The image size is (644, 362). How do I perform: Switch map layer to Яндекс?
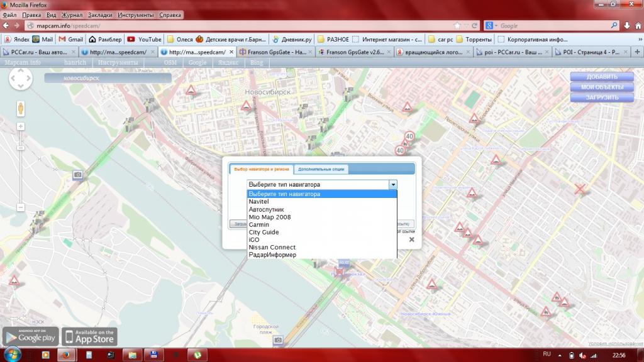click(x=228, y=63)
